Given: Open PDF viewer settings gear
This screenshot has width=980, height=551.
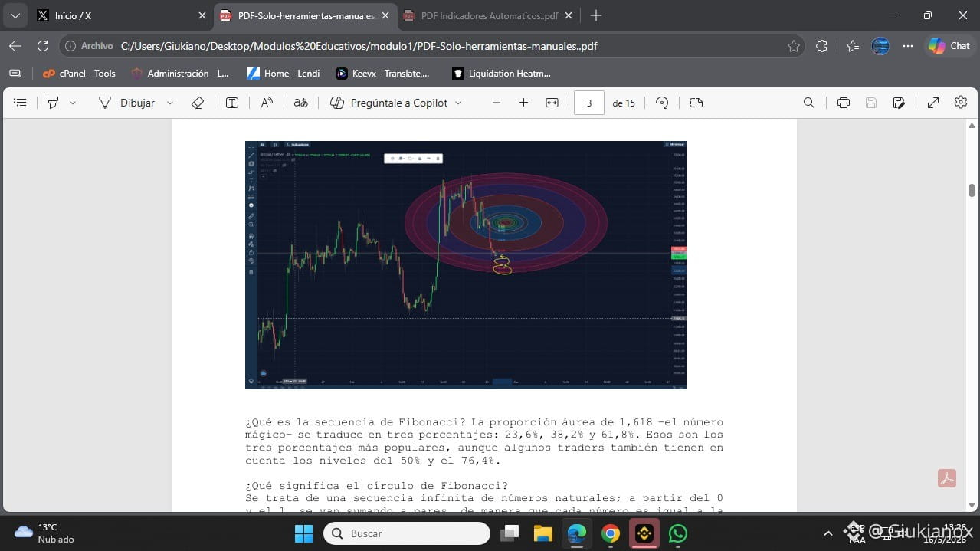Looking at the screenshot, I should 961,103.
